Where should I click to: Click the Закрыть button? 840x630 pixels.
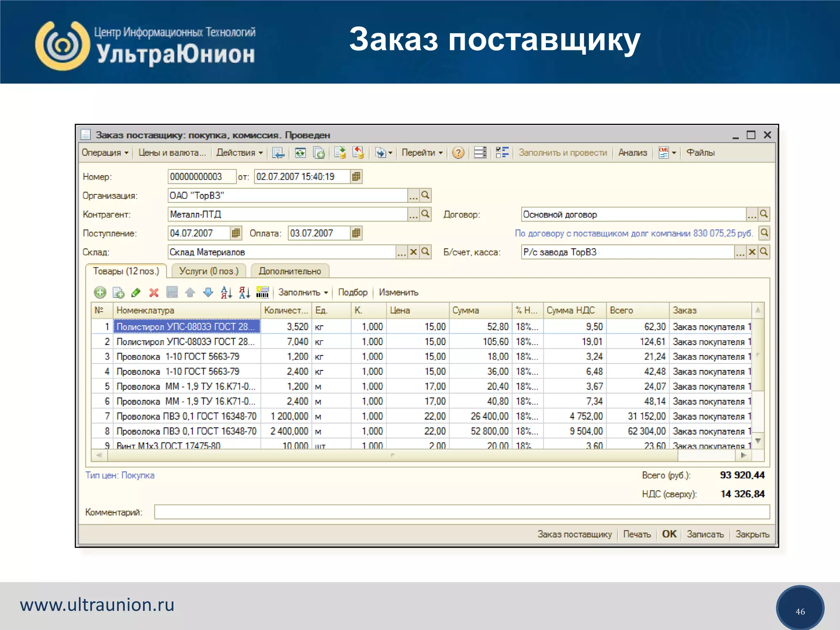click(x=752, y=534)
